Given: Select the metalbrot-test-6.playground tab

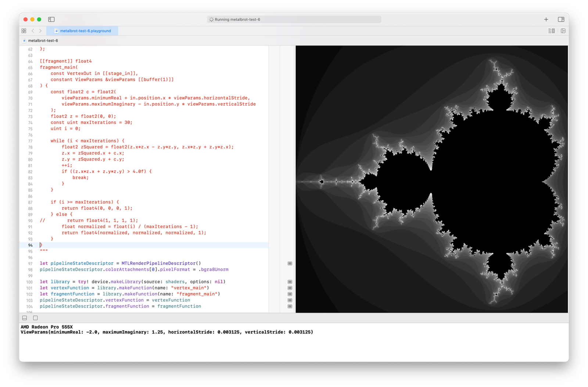Looking at the screenshot, I should pyautogui.click(x=82, y=31).
